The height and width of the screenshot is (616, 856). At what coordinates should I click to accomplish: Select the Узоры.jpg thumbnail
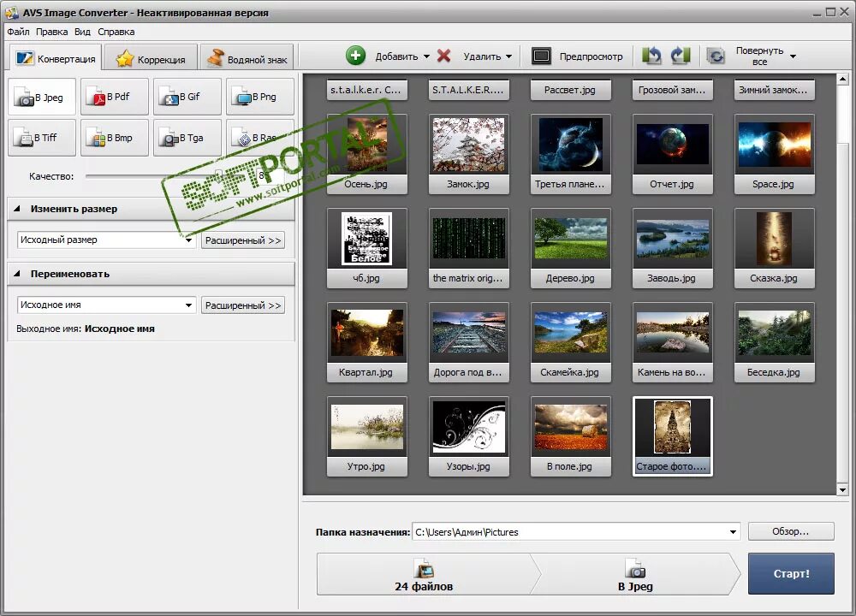tap(469, 436)
